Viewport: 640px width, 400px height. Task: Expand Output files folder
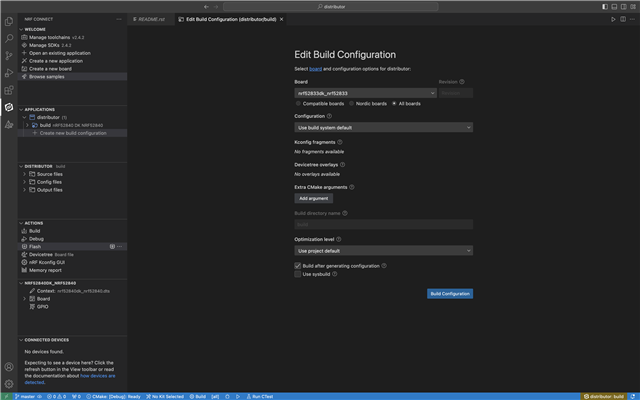point(24,190)
